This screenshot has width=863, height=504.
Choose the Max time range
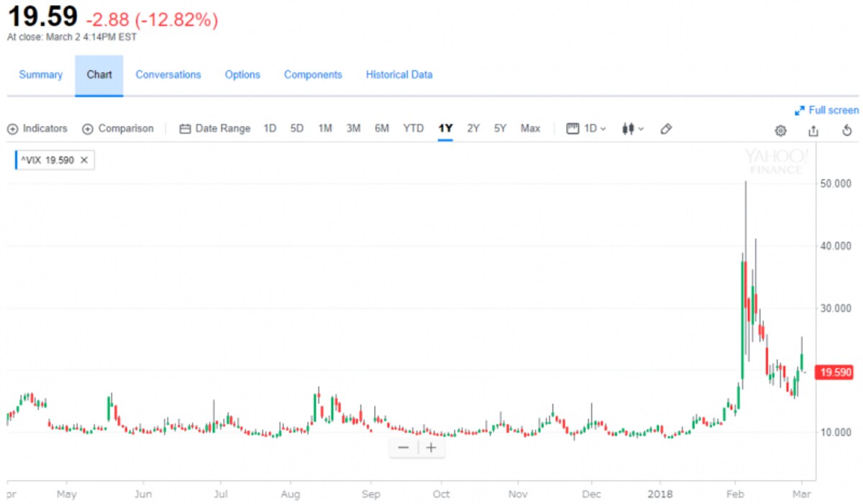pos(530,129)
